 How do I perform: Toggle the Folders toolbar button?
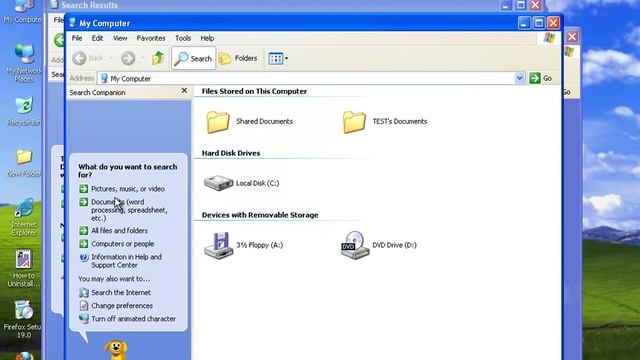[x=238, y=58]
